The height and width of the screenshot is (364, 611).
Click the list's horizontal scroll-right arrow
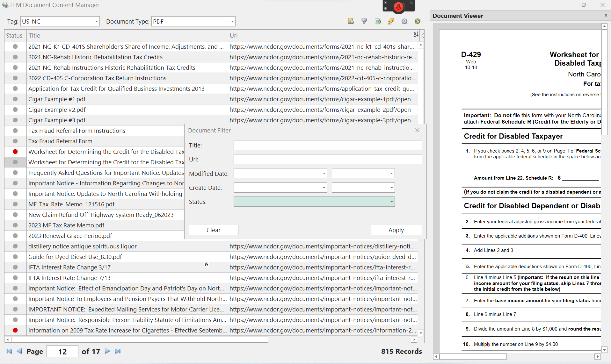(414, 340)
